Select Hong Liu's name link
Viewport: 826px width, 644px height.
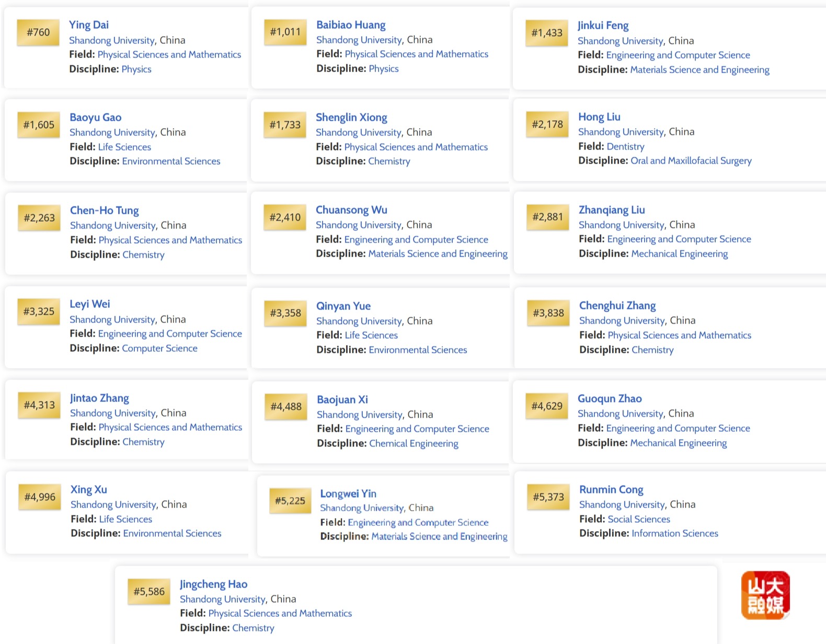599,117
